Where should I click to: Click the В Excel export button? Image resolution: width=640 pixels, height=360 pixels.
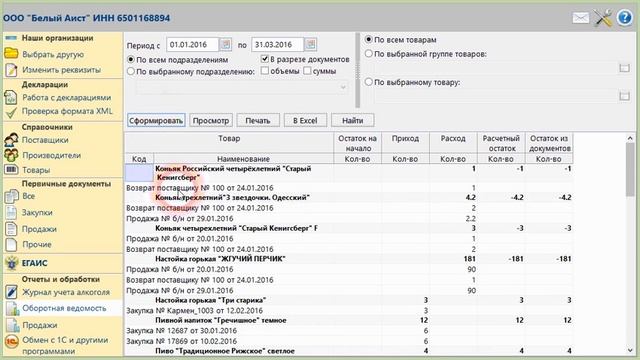[305, 120]
